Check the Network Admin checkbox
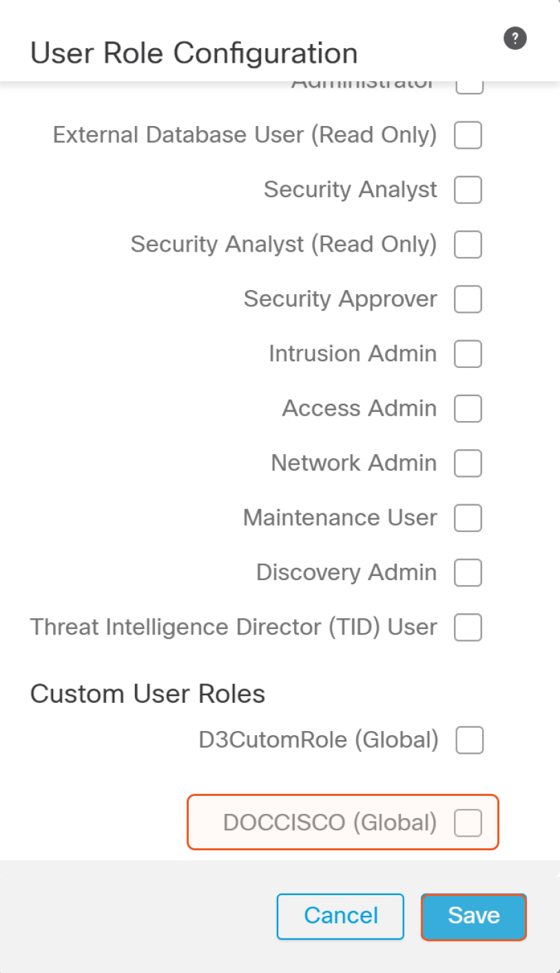 pos(468,463)
